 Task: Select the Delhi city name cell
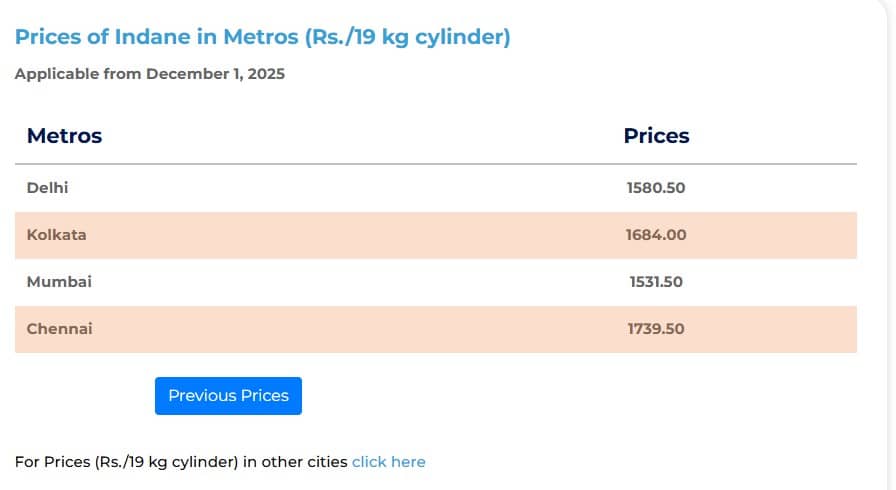coord(48,188)
